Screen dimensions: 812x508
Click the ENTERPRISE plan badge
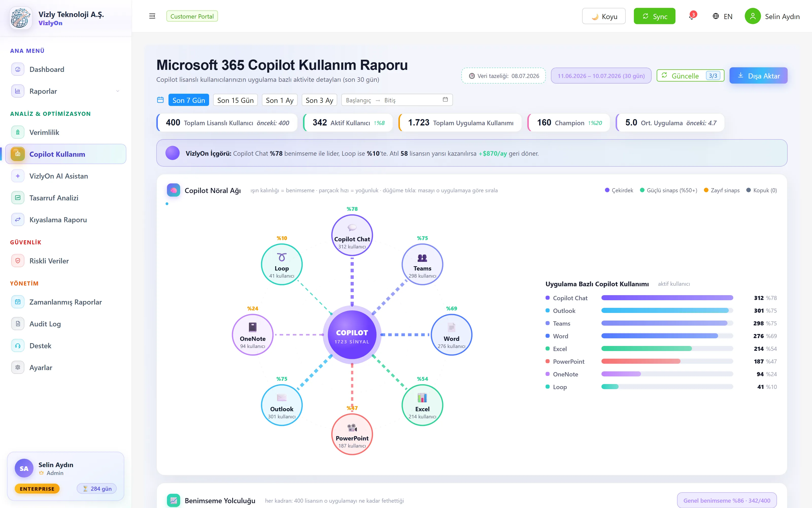click(37, 488)
